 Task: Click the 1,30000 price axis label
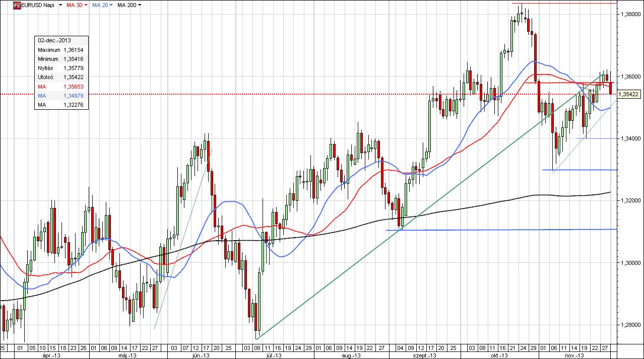(631, 263)
